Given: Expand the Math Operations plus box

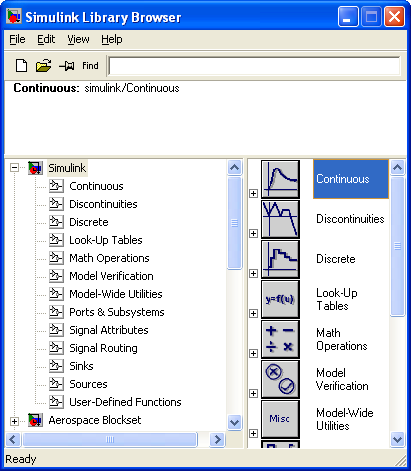Looking at the screenshot, I should (x=253, y=353).
